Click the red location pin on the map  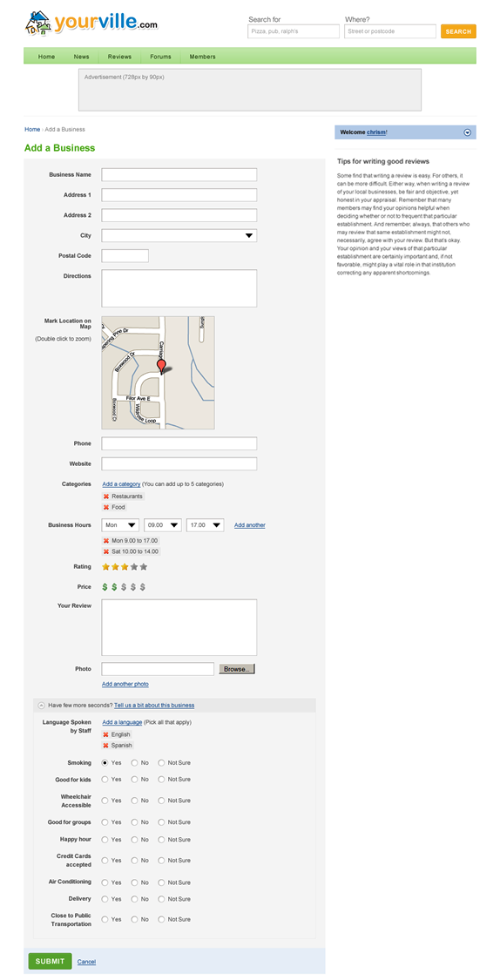click(161, 366)
